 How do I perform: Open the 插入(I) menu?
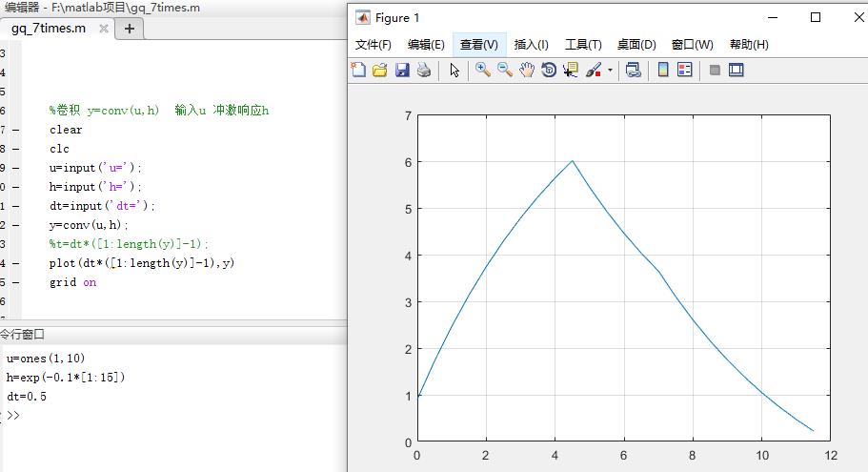click(531, 44)
